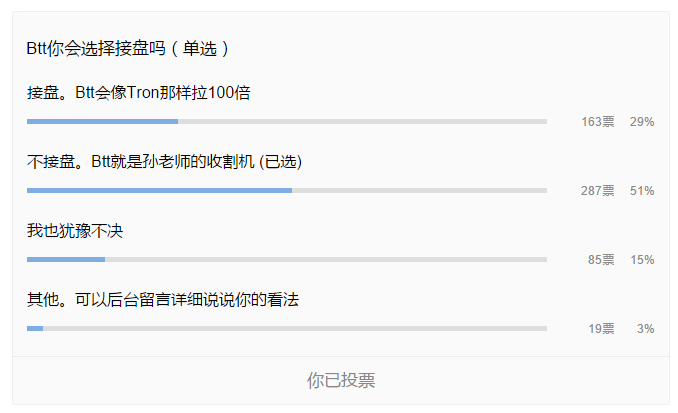This screenshot has width=678, height=413.
Task: Click the 51% progress bar
Action: click(287, 190)
